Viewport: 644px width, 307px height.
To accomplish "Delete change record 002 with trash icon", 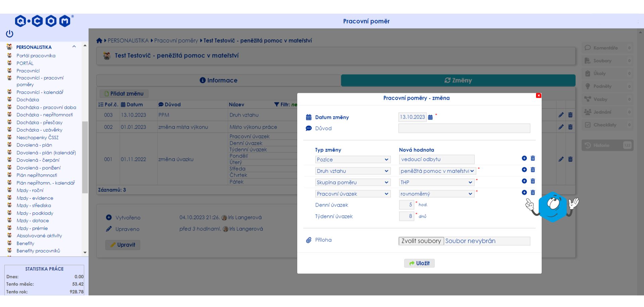I will [570, 127].
